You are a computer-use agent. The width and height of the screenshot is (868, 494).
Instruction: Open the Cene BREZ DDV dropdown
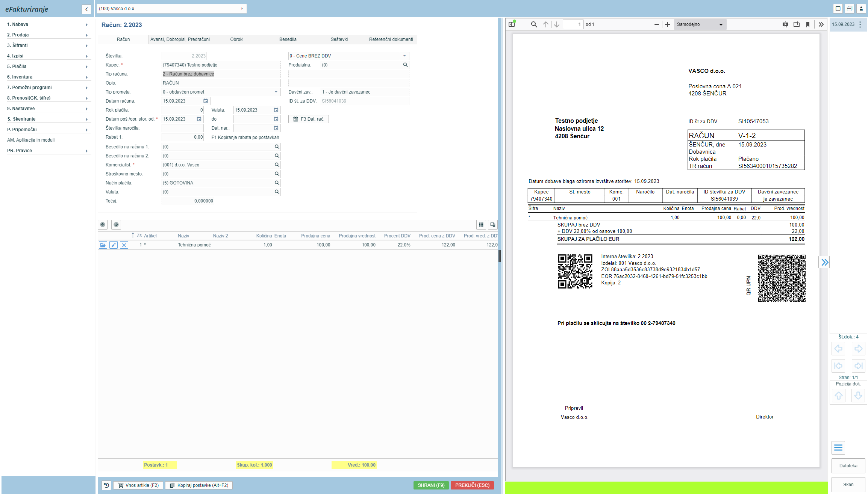[x=348, y=56]
